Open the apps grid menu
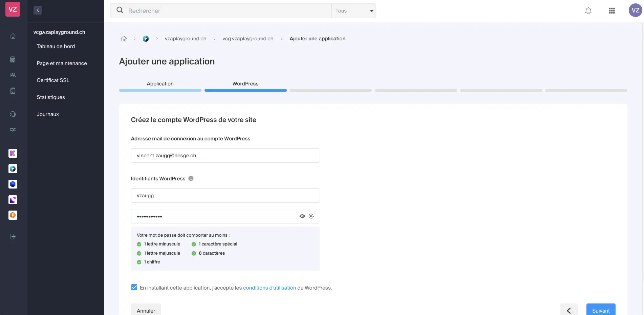The height and width of the screenshot is (315, 644). click(x=611, y=11)
